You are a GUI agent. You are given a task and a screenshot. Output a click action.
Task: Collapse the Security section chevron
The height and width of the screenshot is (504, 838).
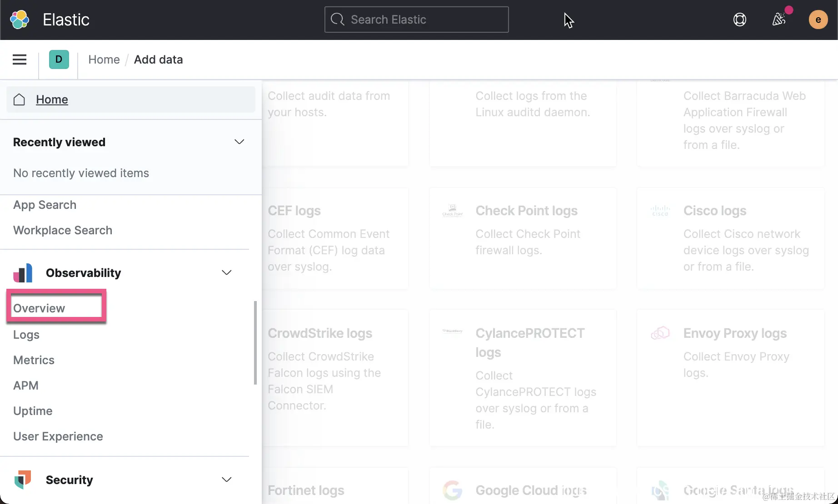[x=226, y=479]
